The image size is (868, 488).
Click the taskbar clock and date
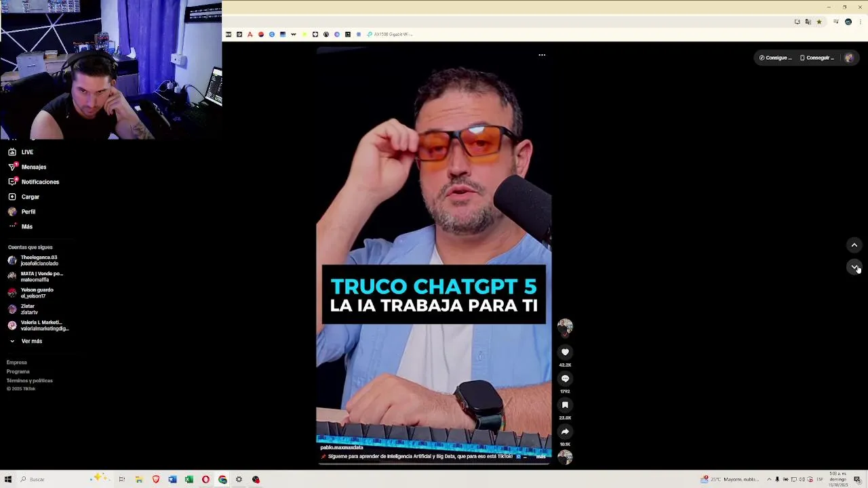point(838,479)
